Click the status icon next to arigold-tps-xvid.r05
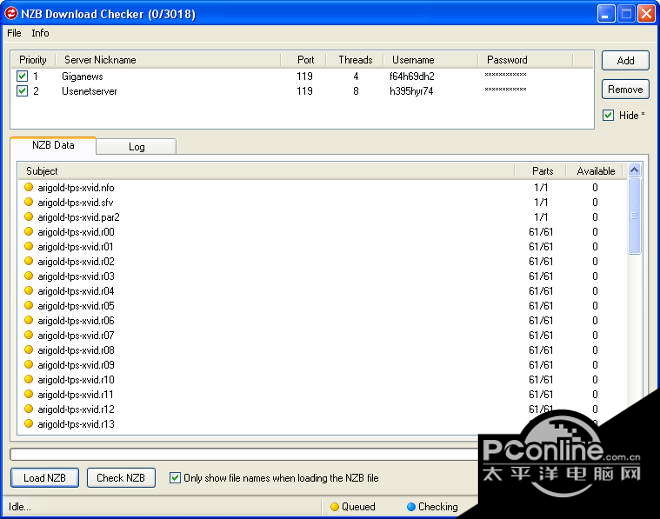The height and width of the screenshot is (519, 660). coord(29,305)
